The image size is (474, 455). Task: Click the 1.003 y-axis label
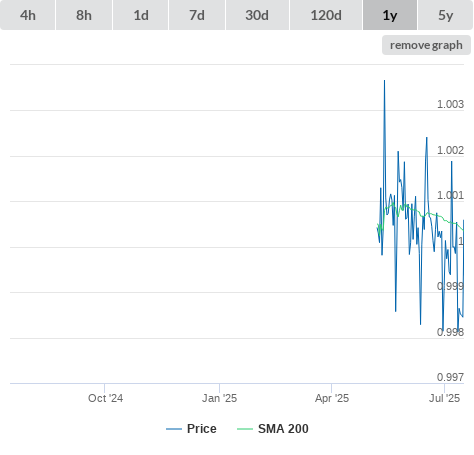450,104
